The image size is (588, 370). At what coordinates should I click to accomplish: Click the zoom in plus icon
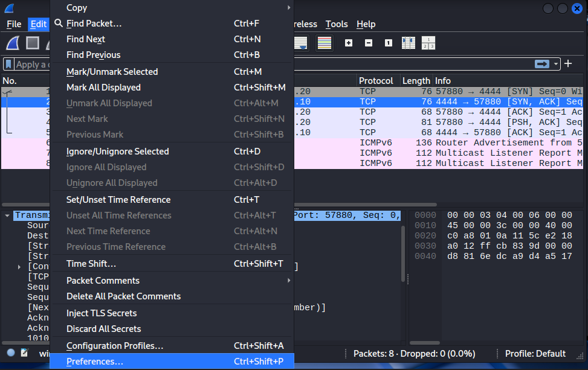[x=349, y=43]
